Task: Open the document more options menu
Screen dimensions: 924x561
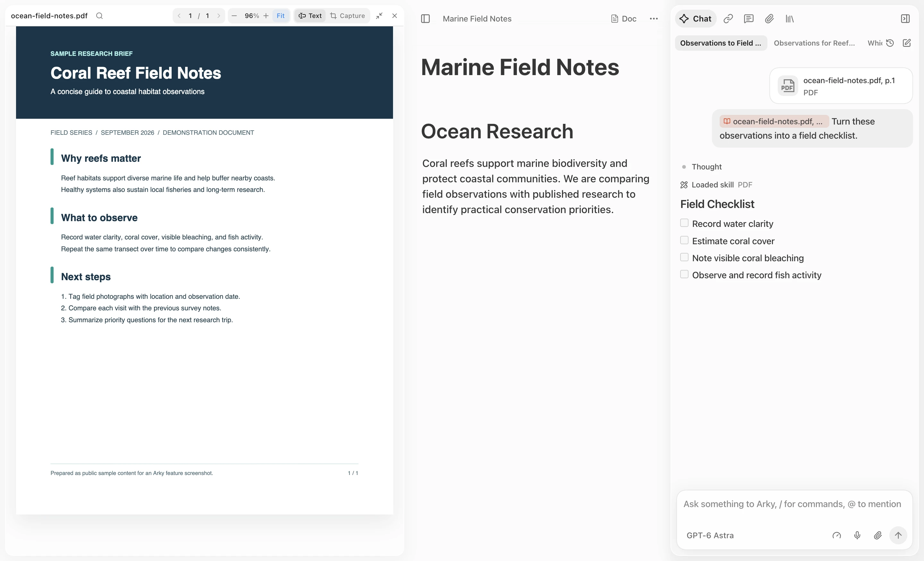Action: [654, 19]
